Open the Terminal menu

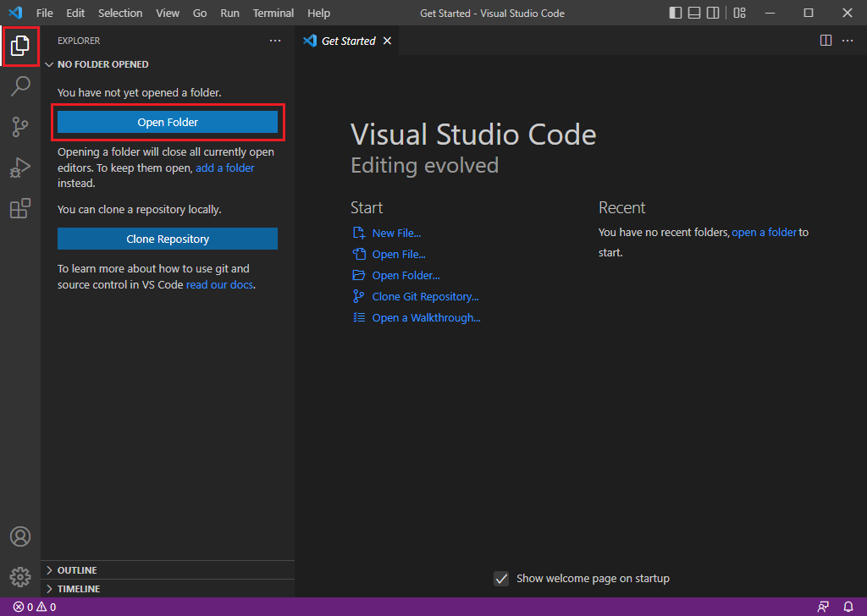273,13
